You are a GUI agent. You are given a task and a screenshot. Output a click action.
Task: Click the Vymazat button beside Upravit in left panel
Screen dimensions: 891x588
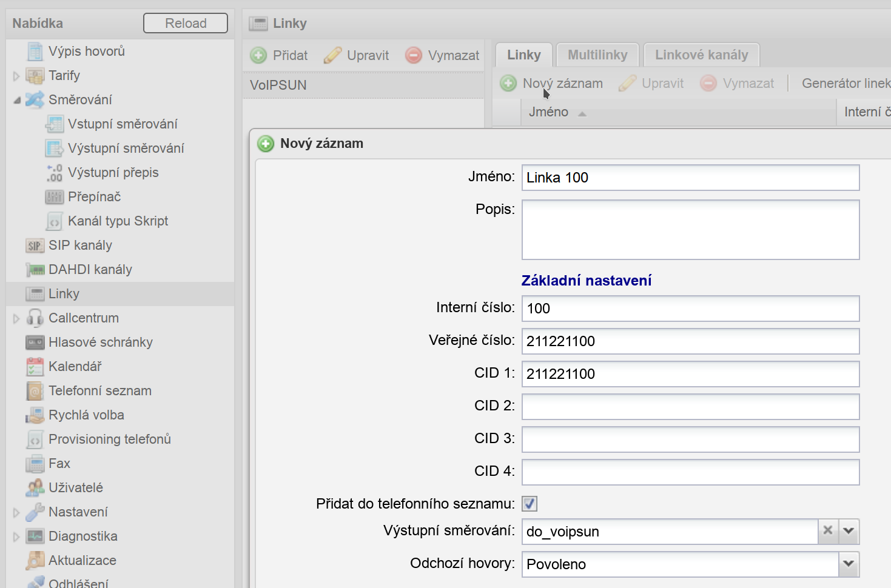pyautogui.click(x=442, y=55)
